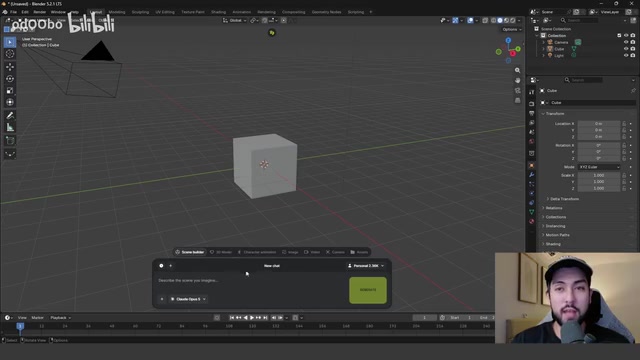
Task: Open the Output properties tab icon
Action: pos(531,113)
